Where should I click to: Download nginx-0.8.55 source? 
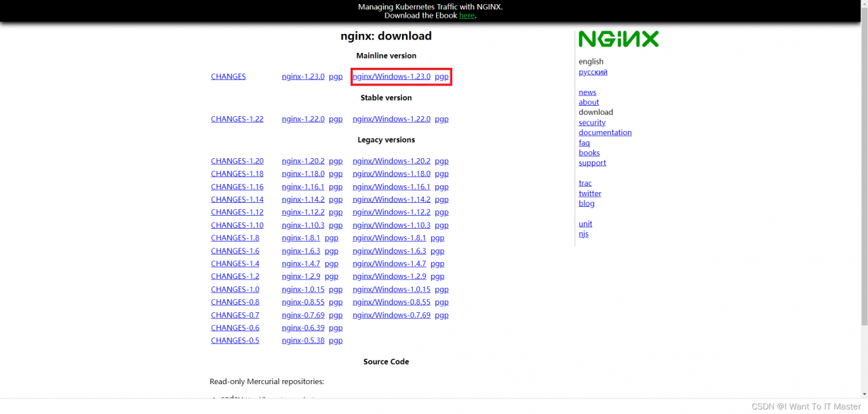click(x=303, y=302)
